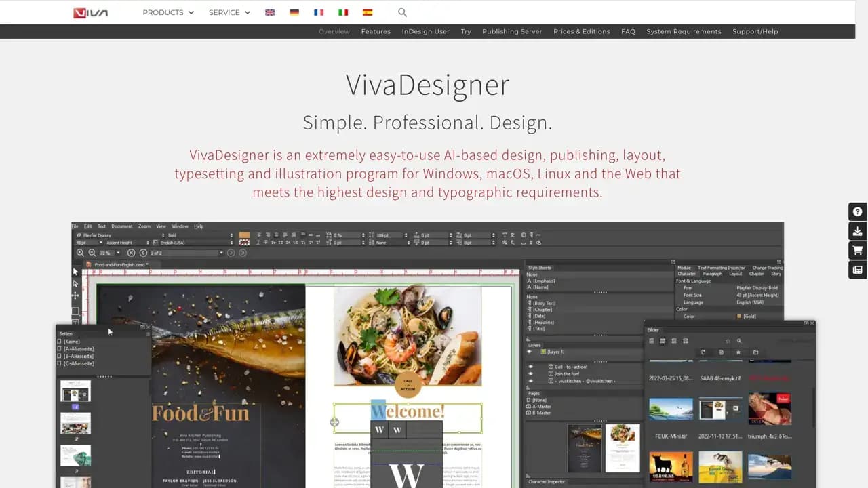This screenshot has height=488, width=868.
Task: Open Prices & Editions link
Action: coord(581,31)
